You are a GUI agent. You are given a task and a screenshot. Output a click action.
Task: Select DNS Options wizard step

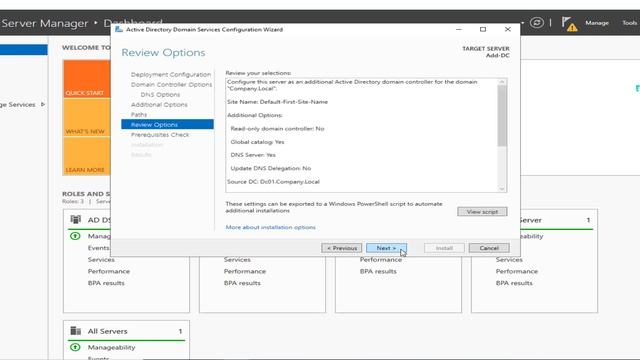click(x=160, y=95)
